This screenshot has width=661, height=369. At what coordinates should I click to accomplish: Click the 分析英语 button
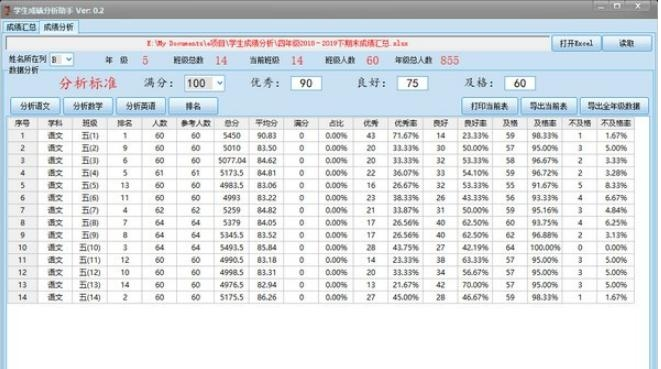click(x=140, y=106)
